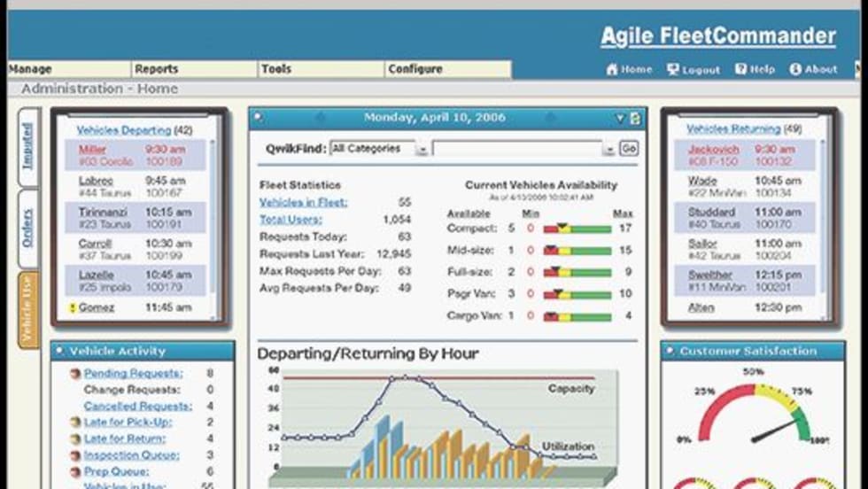Click the Home house icon
The width and height of the screenshot is (868, 489).
pos(611,69)
